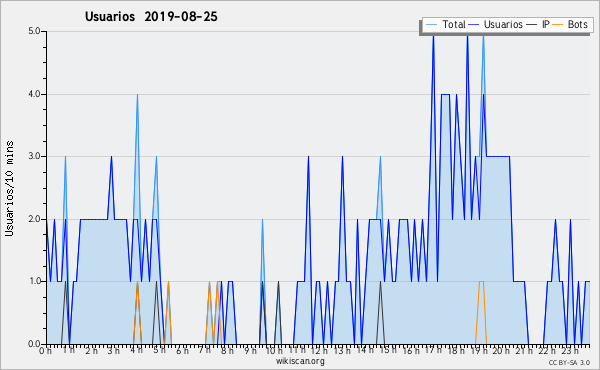Click the '4 h' x-axis label
The width and height of the screenshot is (600, 370).
click(136, 351)
